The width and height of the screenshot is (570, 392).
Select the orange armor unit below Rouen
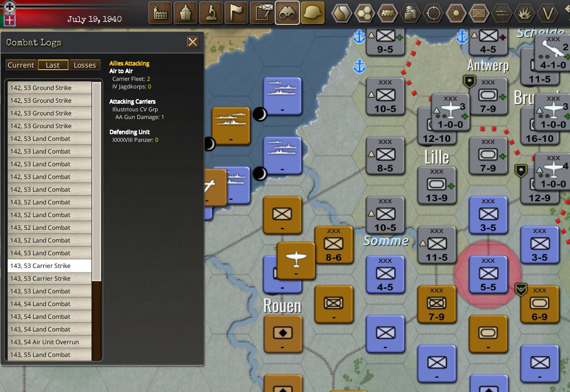click(x=282, y=334)
